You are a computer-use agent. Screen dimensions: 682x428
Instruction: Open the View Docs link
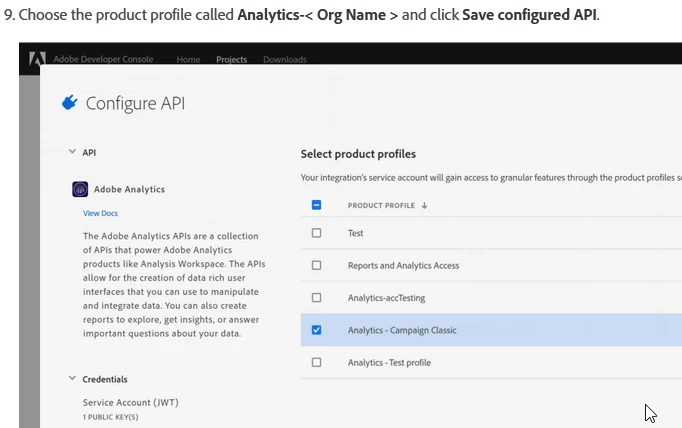tap(100, 213)
